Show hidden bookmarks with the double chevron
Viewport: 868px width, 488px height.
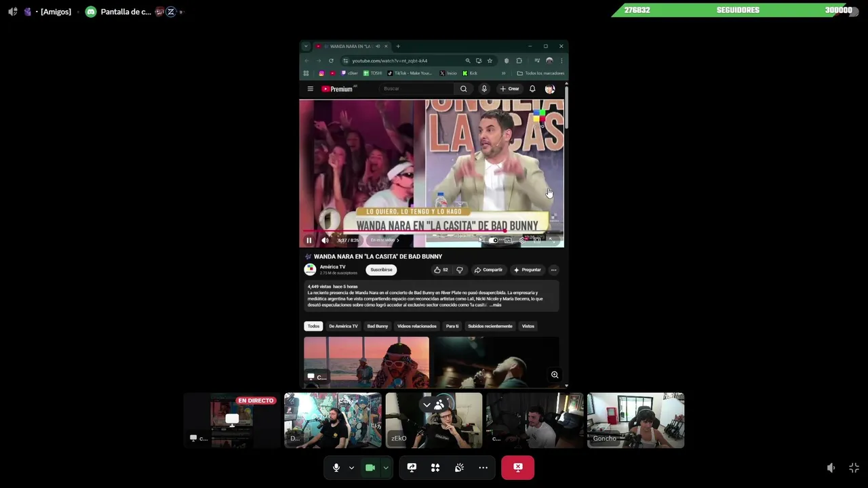pos(503,73)
